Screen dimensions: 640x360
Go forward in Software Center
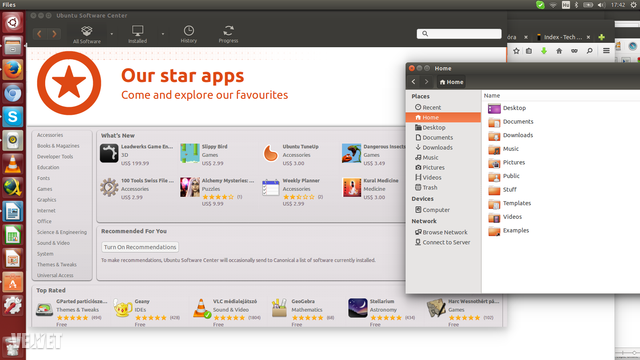pos(54,34)
